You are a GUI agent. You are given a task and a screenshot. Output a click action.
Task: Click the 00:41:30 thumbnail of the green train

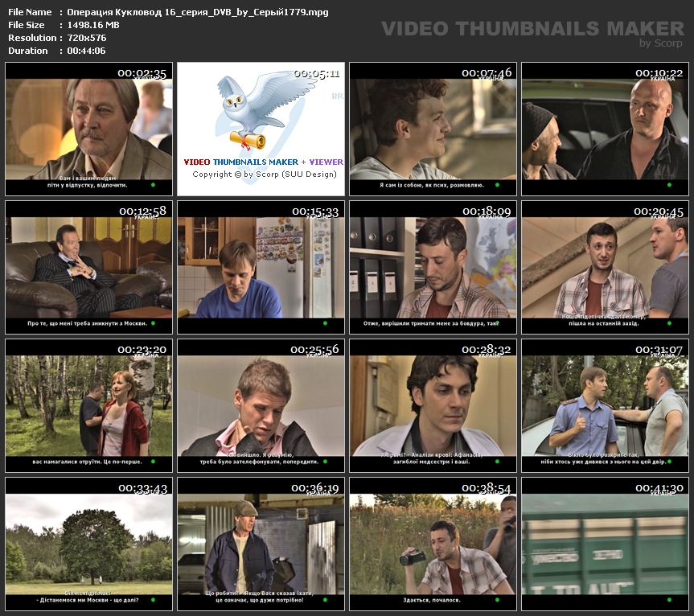pyautogui.click(x=605, y=544)
